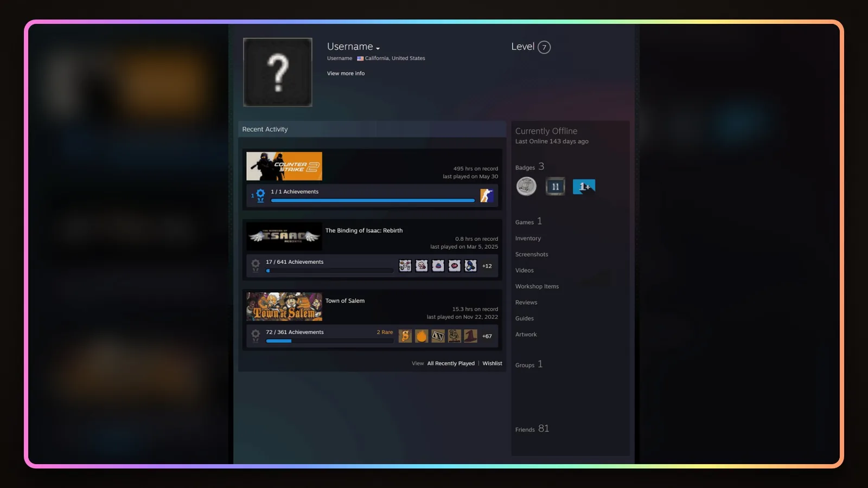Open the Groups 1 section
This screenshot has width=868, height=488.
pyautogui.click(x=529, y=364)
